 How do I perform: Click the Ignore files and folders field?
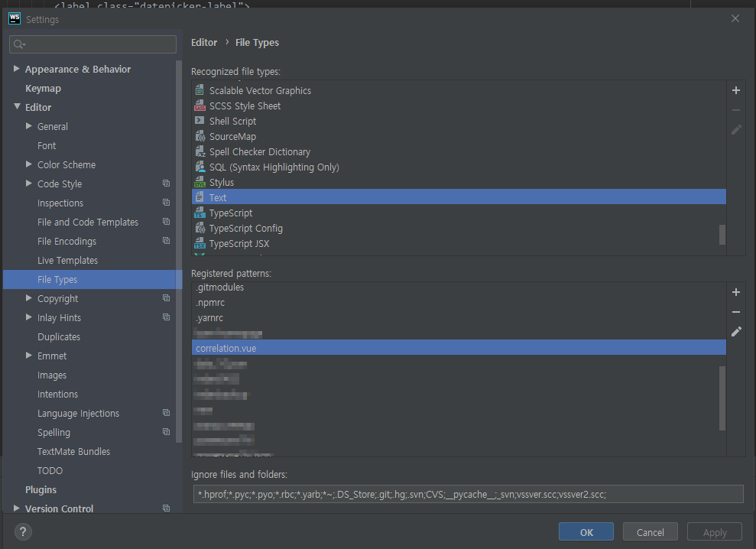(x=468, y=494)
